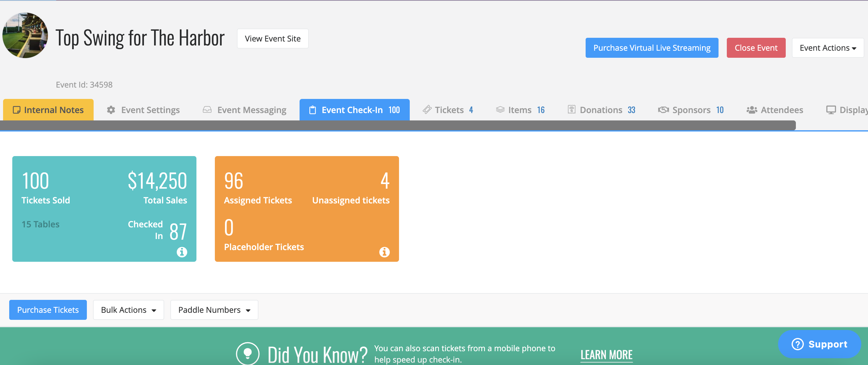Go to the Items tab
This screenshot has height=365, width=868.
521,110
